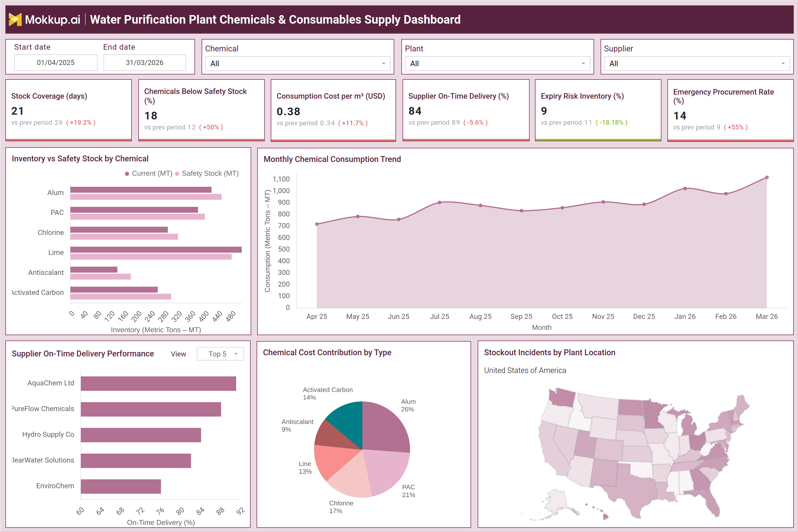Click the Apr 25 consumption data point
Image resolution: width=798 pixels, height=532 pixels.
pyautogui.click(x=317, y=224)
